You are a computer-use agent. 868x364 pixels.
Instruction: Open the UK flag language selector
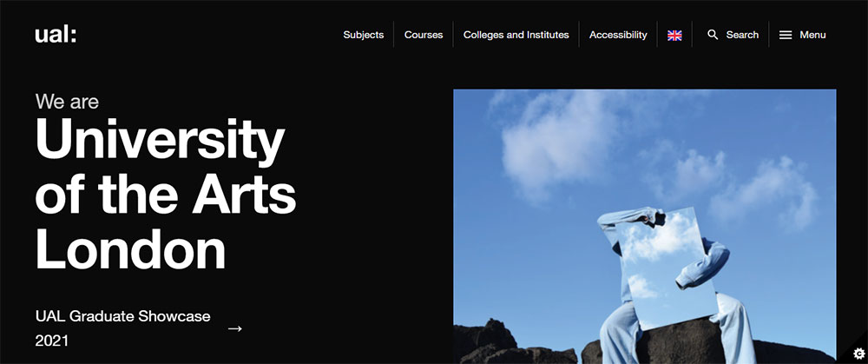pyautogui.click(x=674, y=35)
